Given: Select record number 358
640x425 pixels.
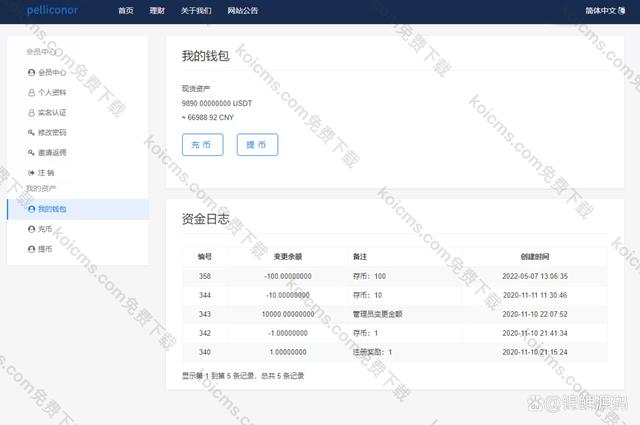Looking at the screenshot, I should (205, 276).
